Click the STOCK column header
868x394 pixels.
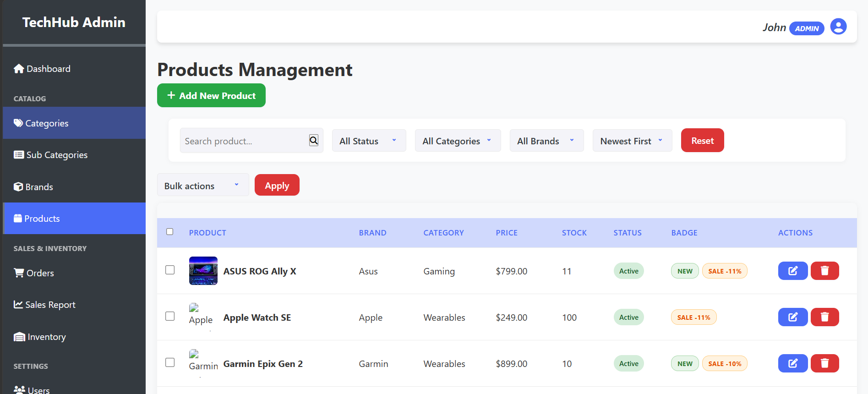pyautogui.click(x=574, y=233)
